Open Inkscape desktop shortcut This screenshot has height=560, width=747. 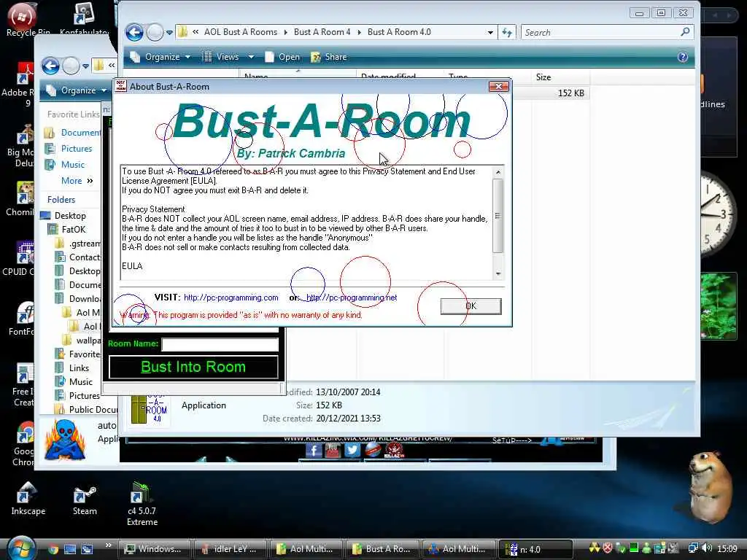(28, 499)
